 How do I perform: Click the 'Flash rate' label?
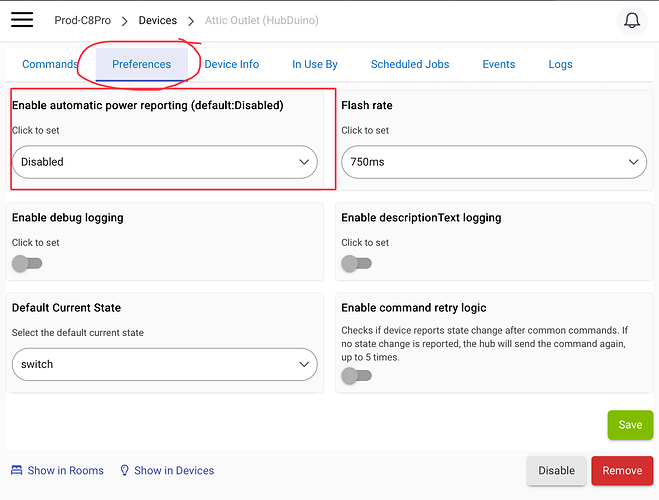[366, 105]
